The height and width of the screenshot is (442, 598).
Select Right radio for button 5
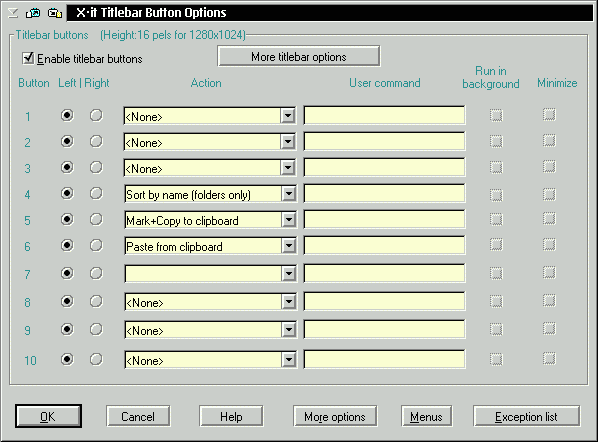coord(96,219)
